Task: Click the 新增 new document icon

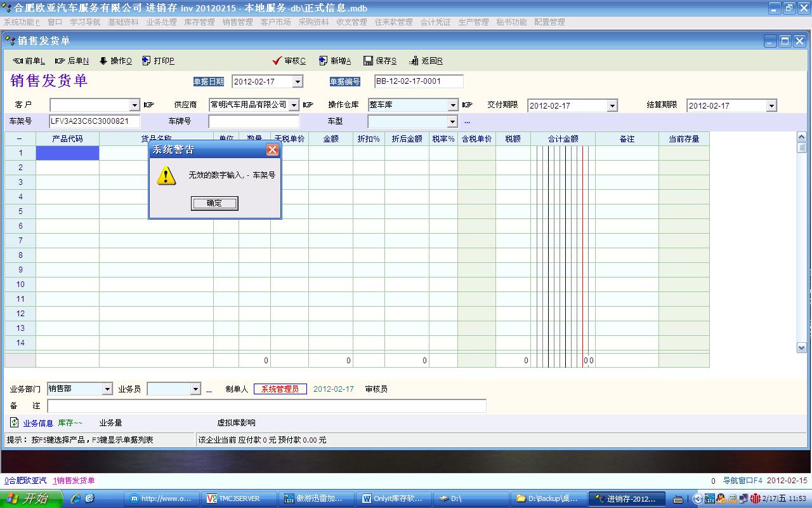Action: [x=323, y=61]
